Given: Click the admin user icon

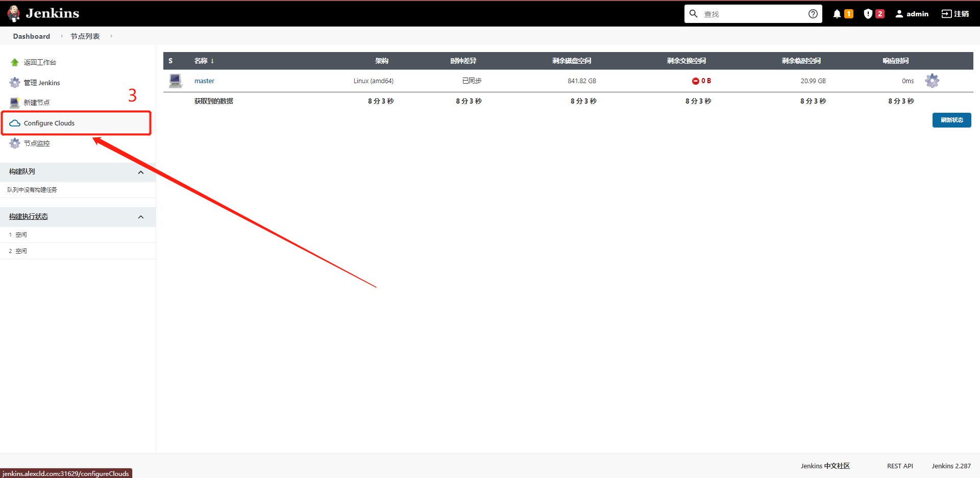Looking at the screenshot, I should tap(899, 14).
